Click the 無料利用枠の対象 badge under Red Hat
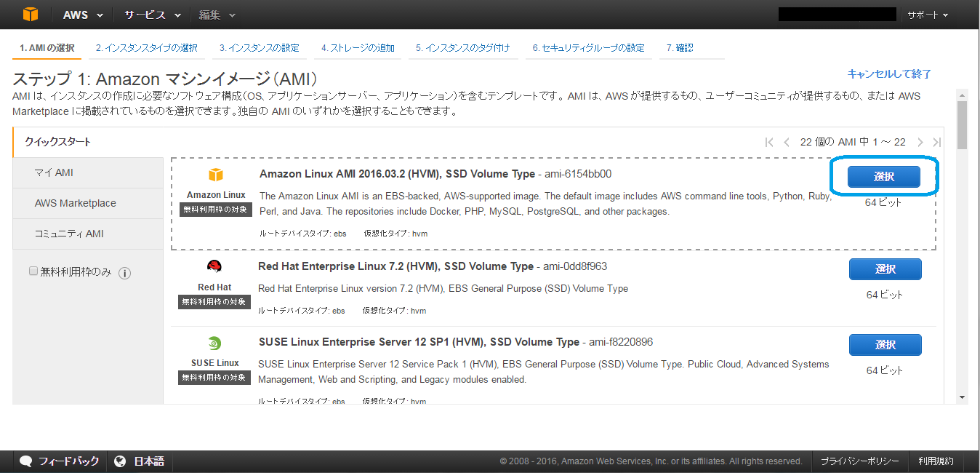The width and height of the screenshot is (980, 473). 214,302
